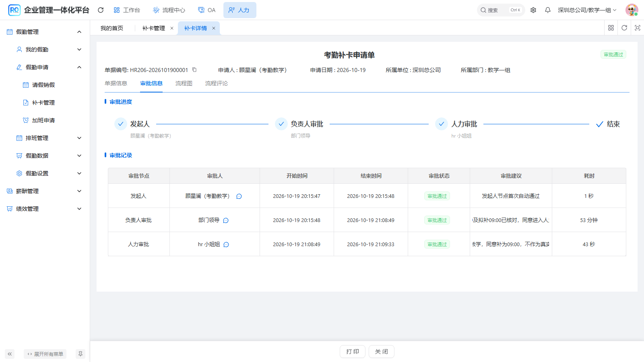This screenshot has width=644, height=362.
Task: Expand the 我的假勤 submenu
Action: pos(45,49)
